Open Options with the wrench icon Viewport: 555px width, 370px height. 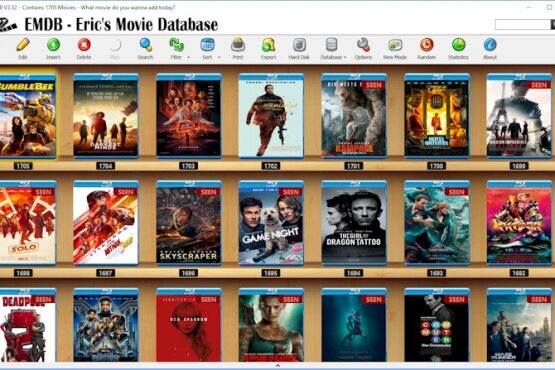click(363, 45)
